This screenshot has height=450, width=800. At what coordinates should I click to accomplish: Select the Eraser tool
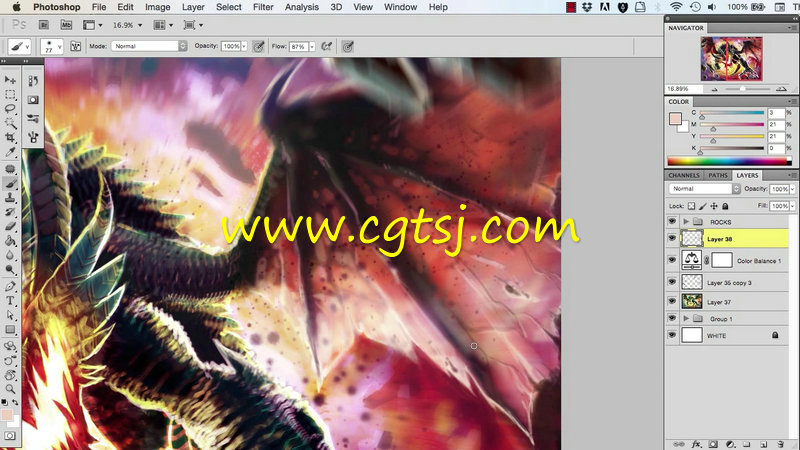click(10, 227)
